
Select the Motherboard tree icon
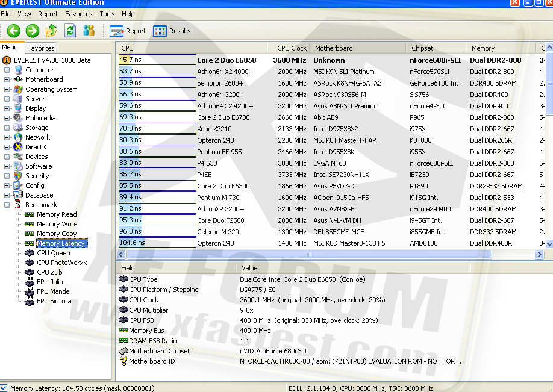[18, 79]
